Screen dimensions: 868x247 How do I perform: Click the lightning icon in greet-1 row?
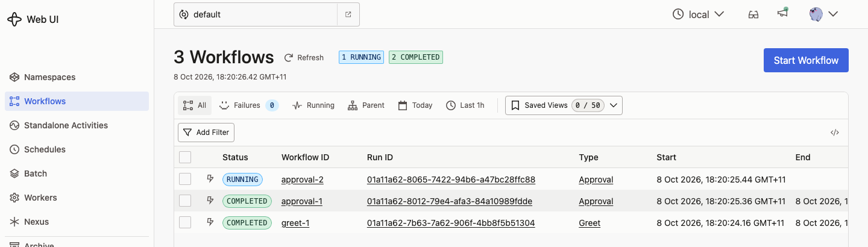pos(210,222)
